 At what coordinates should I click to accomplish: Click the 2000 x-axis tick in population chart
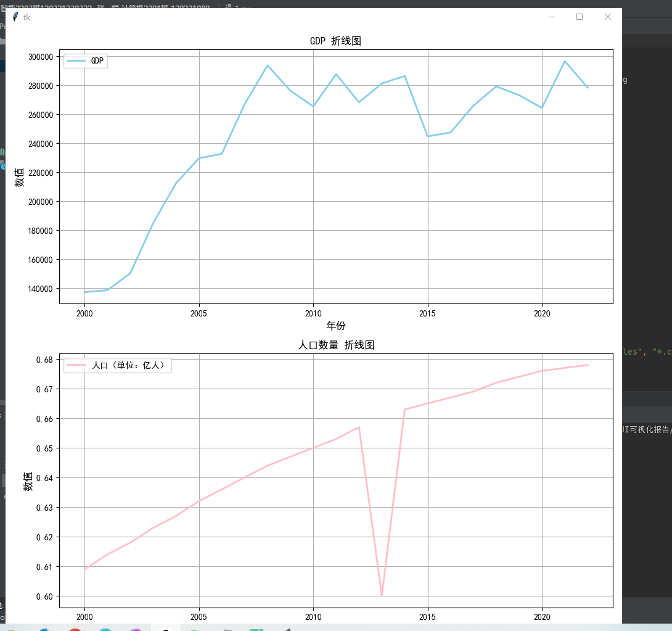pyautogui.click(x=84, y=617)
